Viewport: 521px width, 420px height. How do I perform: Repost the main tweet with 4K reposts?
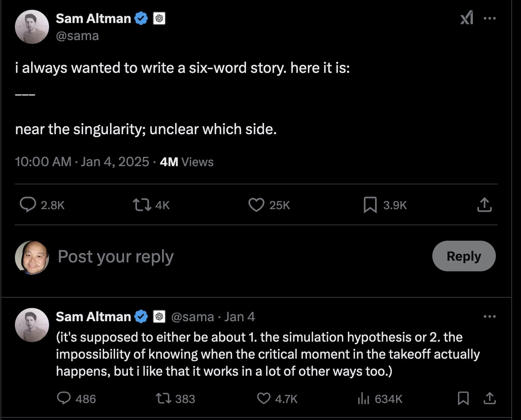[142, 205]
